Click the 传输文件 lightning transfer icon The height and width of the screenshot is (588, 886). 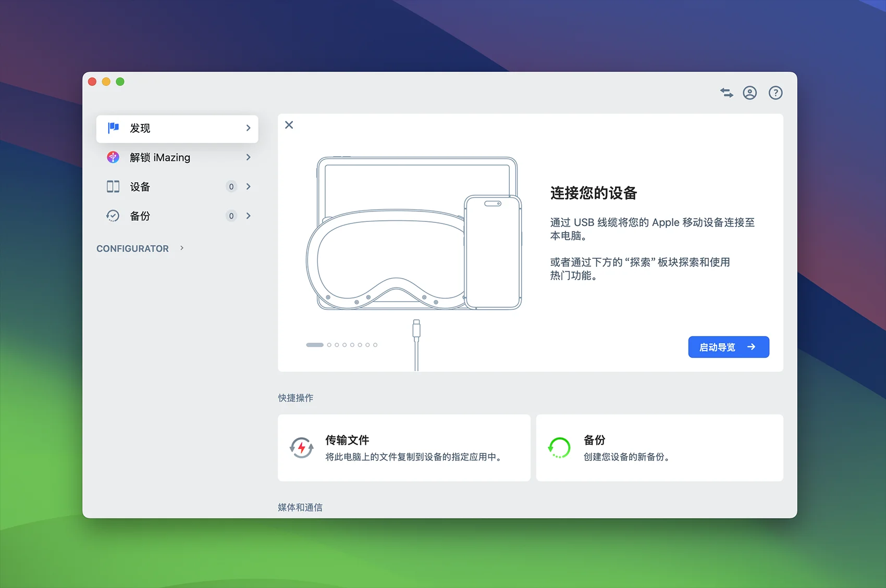click(x=302, y=448)
